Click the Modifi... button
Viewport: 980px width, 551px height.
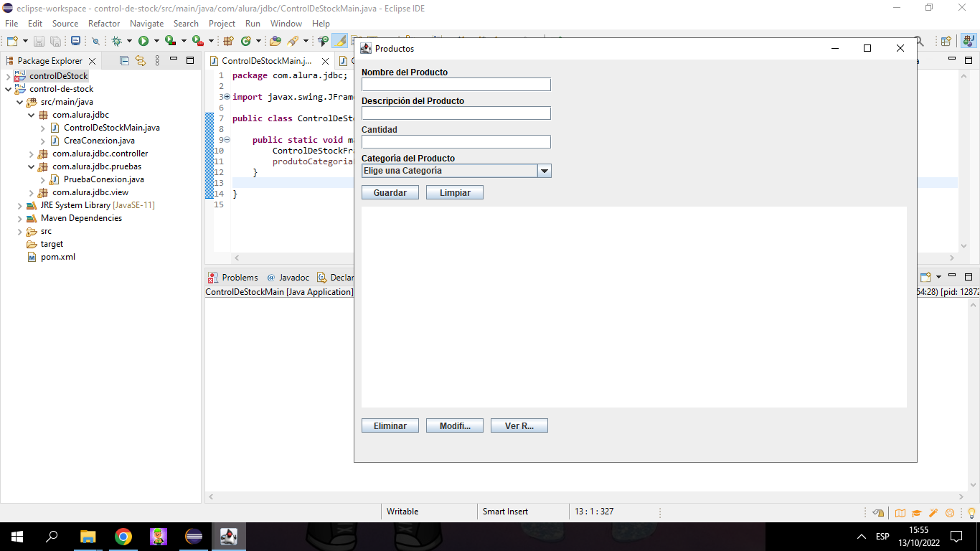coord(455,425)
